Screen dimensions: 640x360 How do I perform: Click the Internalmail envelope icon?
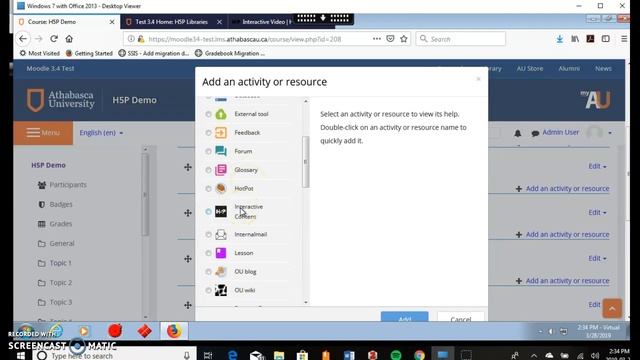(221, 234)
